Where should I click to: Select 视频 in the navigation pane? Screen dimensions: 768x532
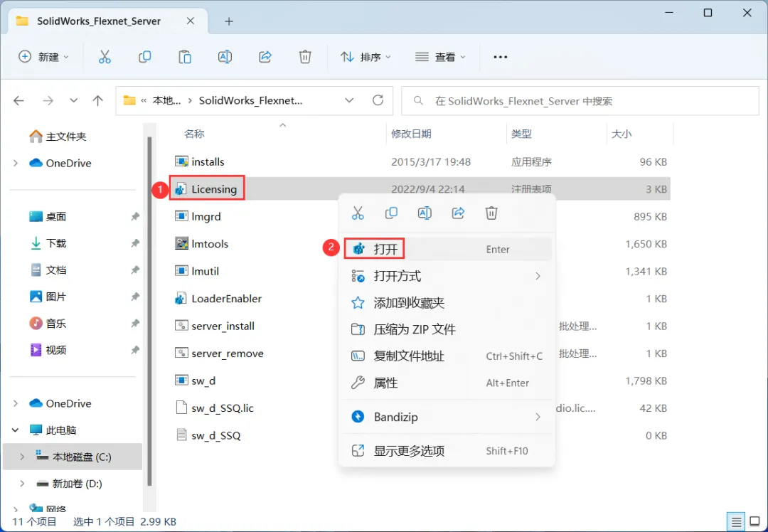point(48,350)
